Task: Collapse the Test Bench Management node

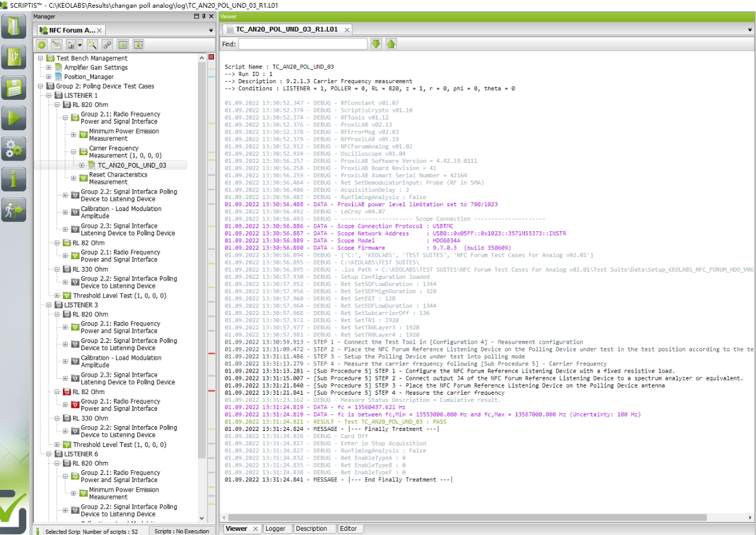Action: (41, 58)
